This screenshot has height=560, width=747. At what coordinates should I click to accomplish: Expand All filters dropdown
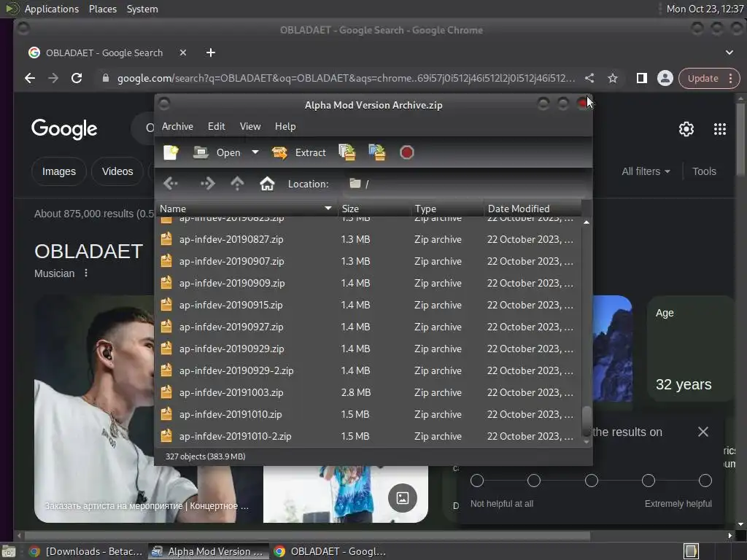(646, 171)
